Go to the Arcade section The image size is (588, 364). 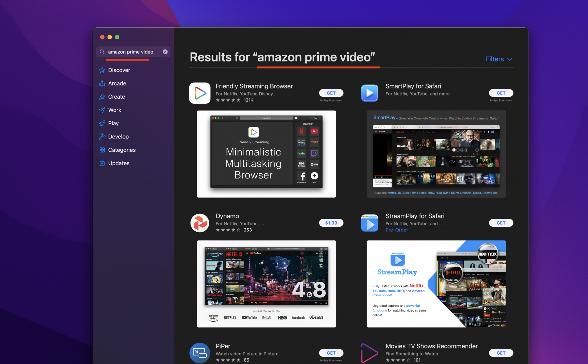[x=117, y=84]
